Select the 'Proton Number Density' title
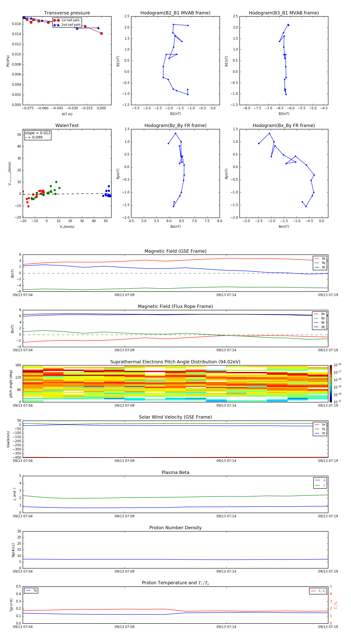 (175, 528)
